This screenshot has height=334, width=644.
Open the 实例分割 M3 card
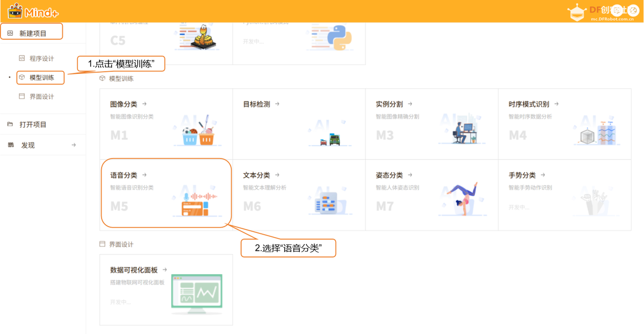click(x=432, y=123)
